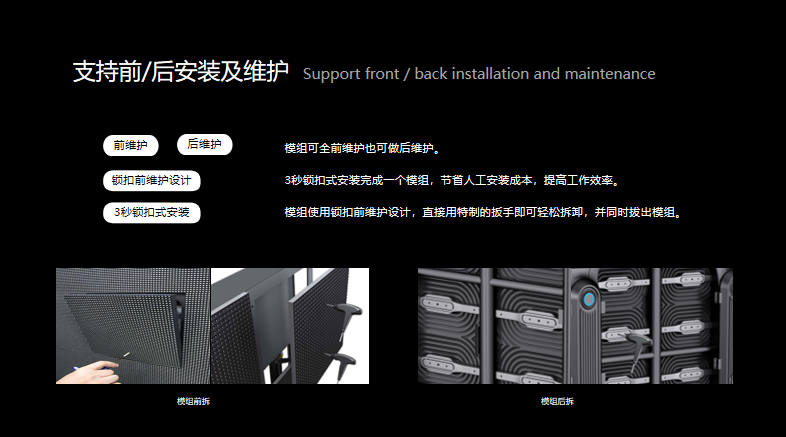Viewport: 786px width, 437px height.
Task: Open the panel with T-handle wrenches image
Action: tap(290, 326)
